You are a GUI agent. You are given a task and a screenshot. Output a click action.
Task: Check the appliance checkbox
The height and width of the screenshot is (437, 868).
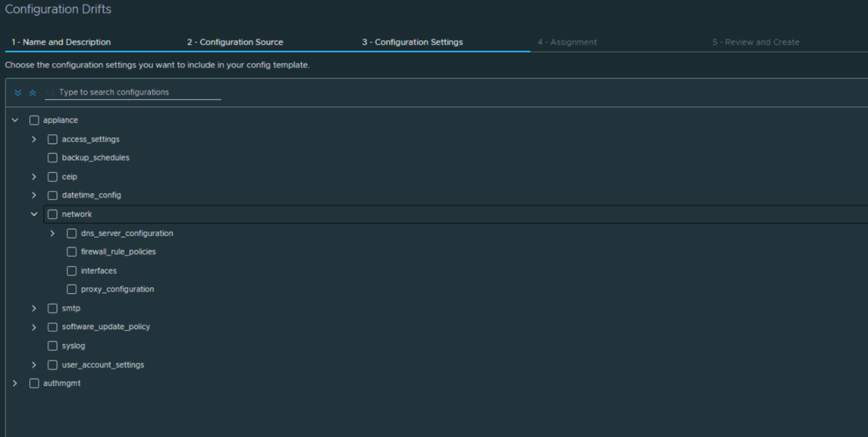pyautogui.click(x=34, y=119)
